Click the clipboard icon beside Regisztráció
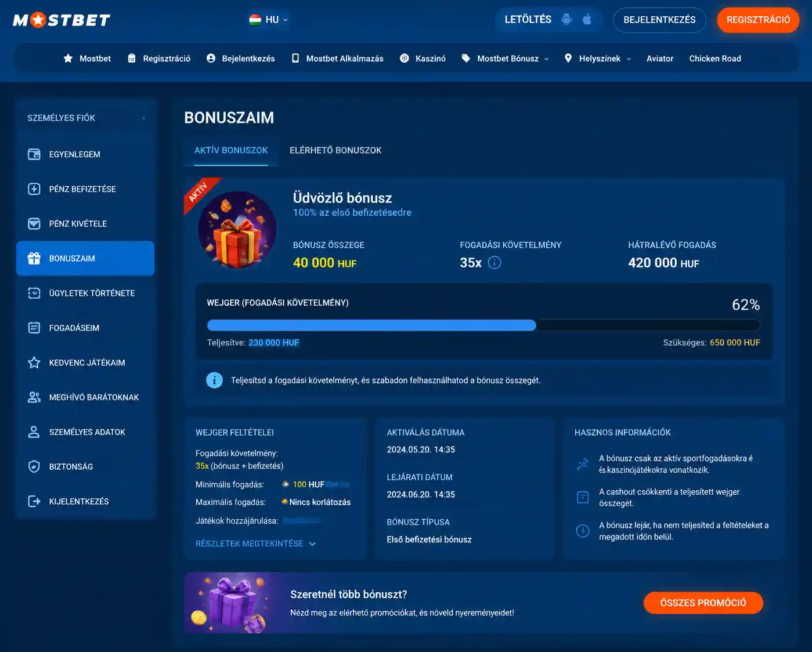Screen dimensions: 812x652 click(132, 59)
